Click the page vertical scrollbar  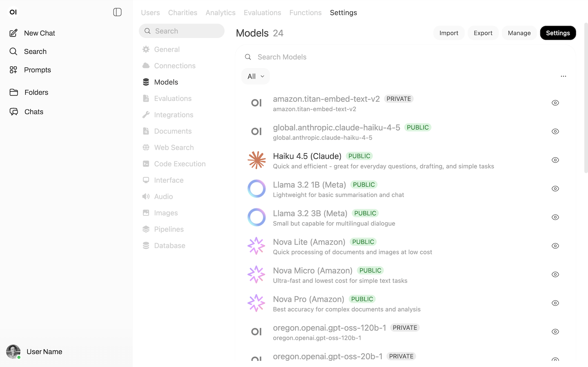click(x=586, y=98)
